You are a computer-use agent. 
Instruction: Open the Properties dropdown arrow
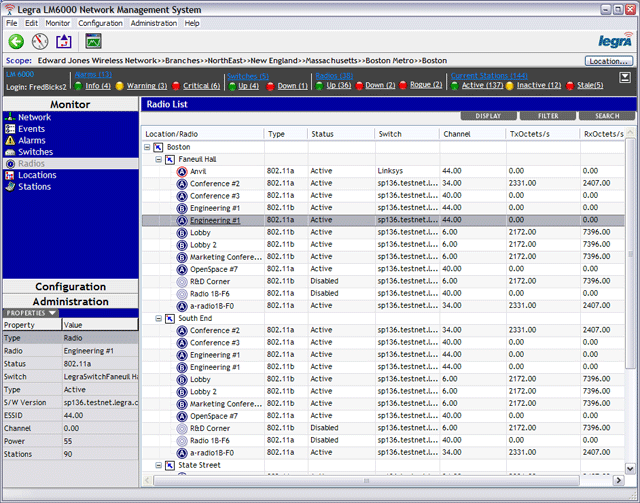(x=52, y=313)
